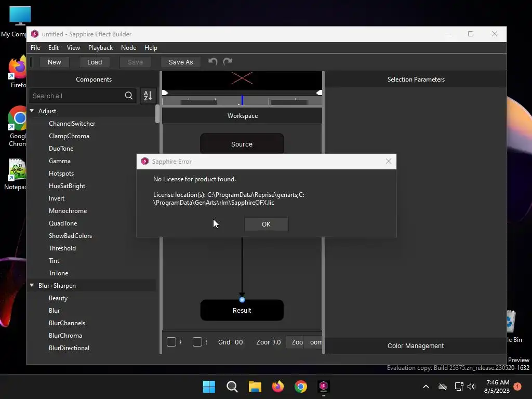
Task: Click OK in Sapphire Error dialog
Action: pos(267,224)
